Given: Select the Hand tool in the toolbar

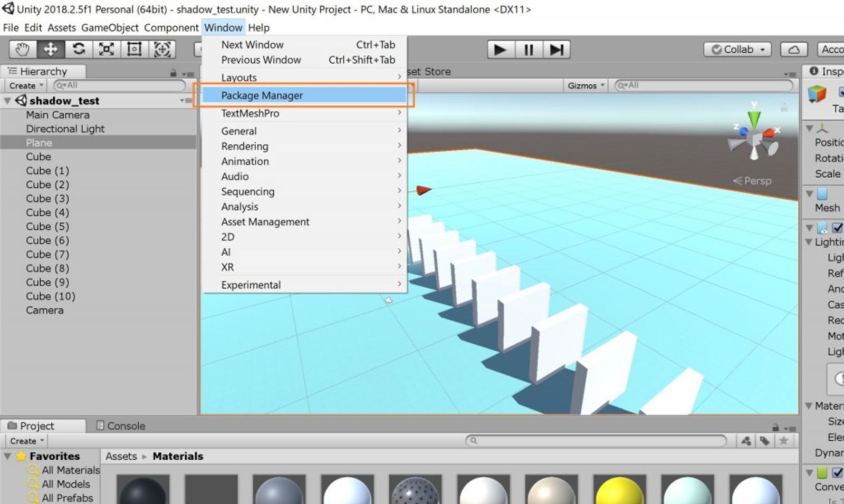Looking at the screenshot, I should pos(23,50).
